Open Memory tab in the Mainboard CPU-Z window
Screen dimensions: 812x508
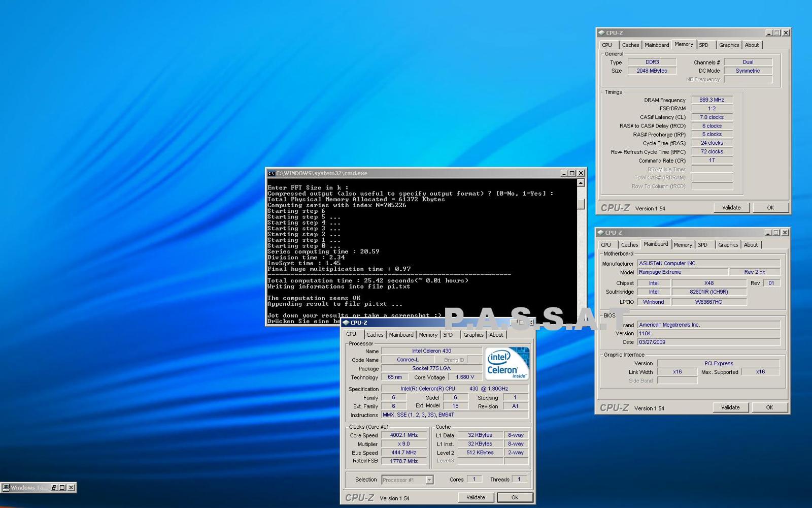coord(683,245)
